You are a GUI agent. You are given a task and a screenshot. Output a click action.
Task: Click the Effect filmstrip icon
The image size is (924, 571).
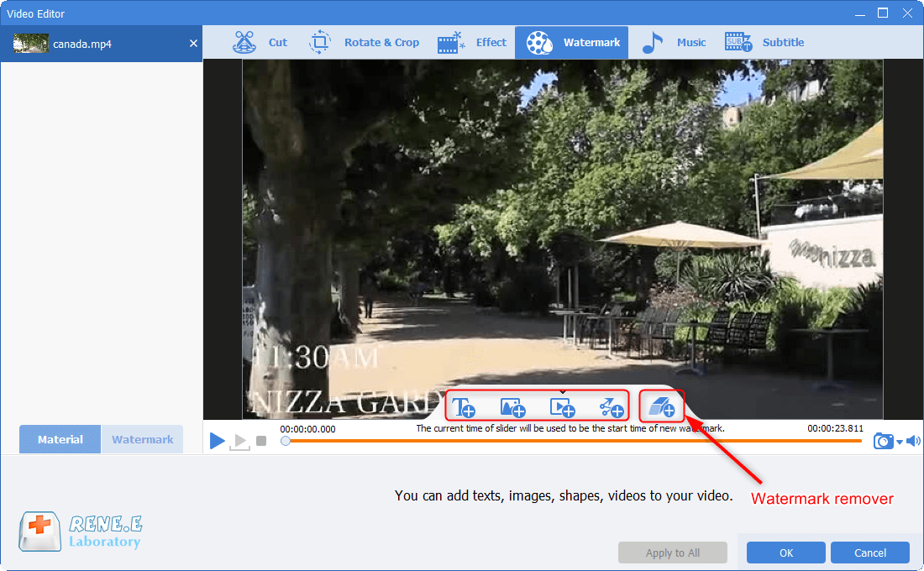[451, 43]
